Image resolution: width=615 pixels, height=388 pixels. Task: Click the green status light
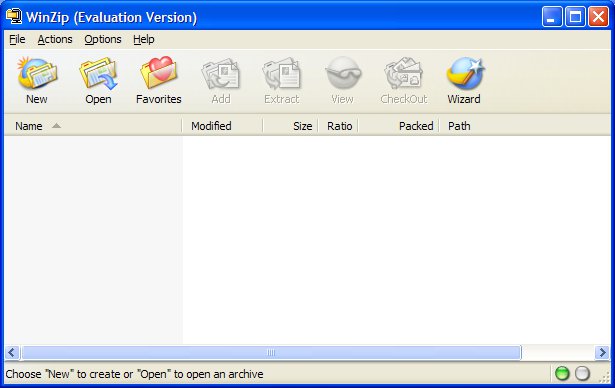pos(562,373)
